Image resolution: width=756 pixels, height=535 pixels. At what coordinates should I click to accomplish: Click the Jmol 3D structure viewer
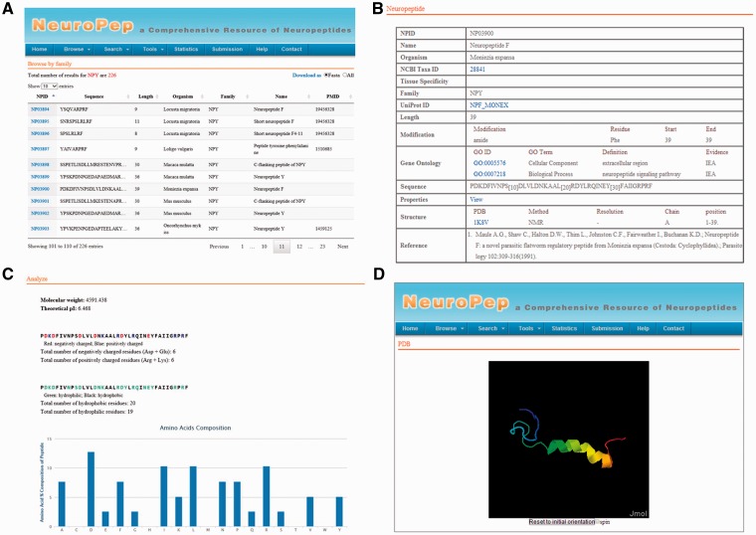pos(568,440)
